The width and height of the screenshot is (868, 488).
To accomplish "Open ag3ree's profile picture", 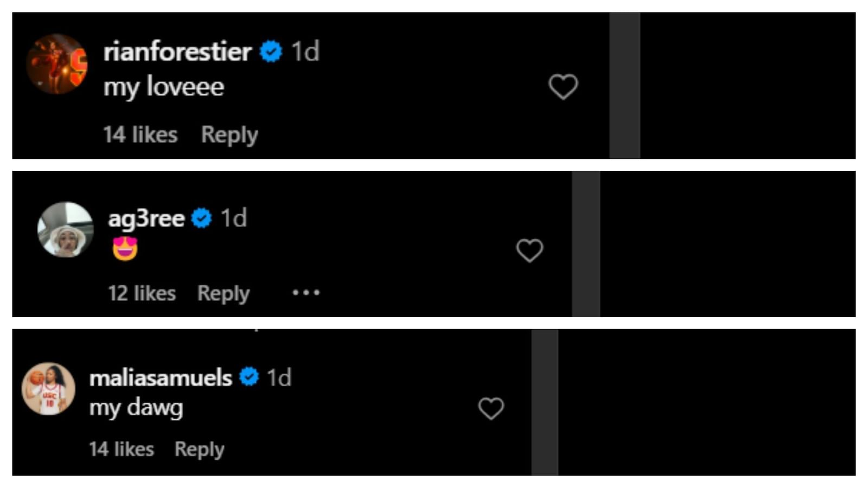I will (66, 229).
